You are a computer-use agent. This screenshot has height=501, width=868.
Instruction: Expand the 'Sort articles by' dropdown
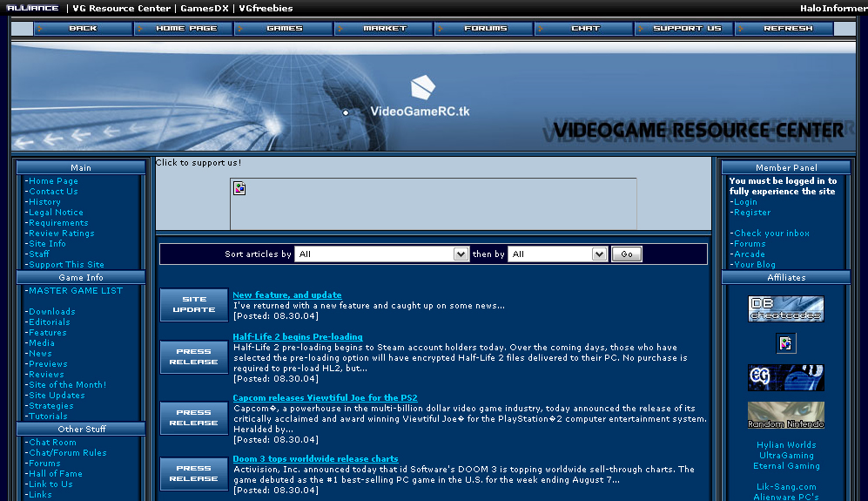382,254
